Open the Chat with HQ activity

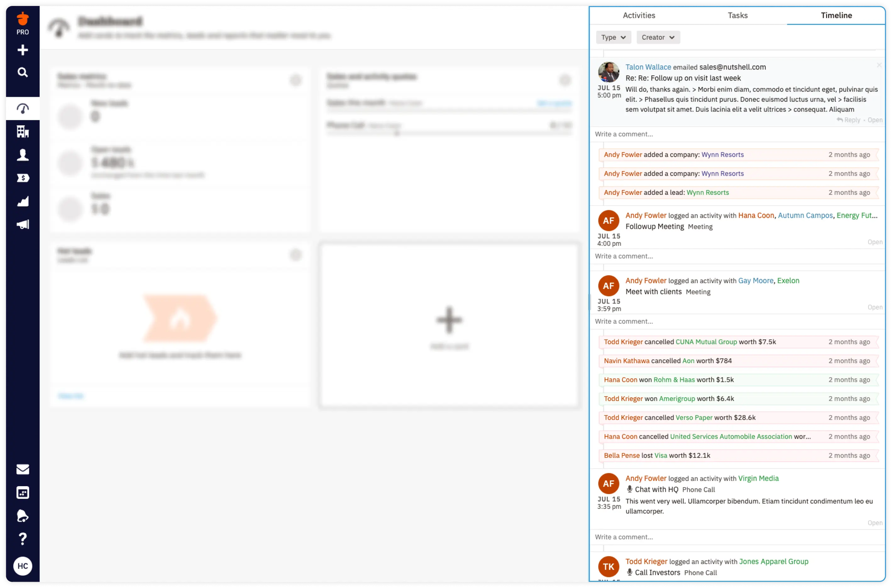(x=875, y=523)
